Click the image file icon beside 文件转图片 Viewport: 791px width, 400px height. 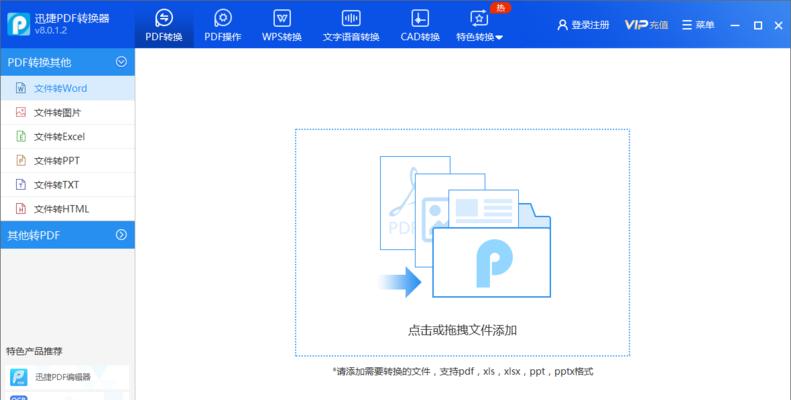click(21, 112)
